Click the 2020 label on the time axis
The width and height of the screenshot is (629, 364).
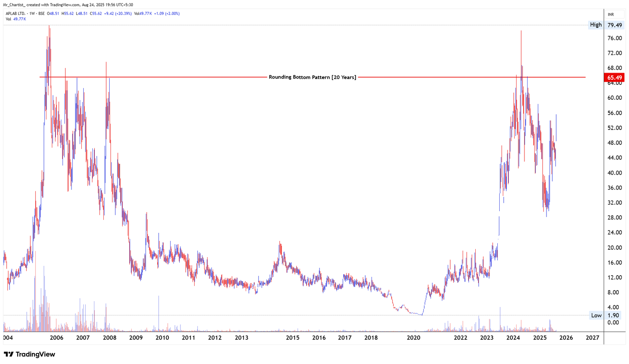coord(414,337)
